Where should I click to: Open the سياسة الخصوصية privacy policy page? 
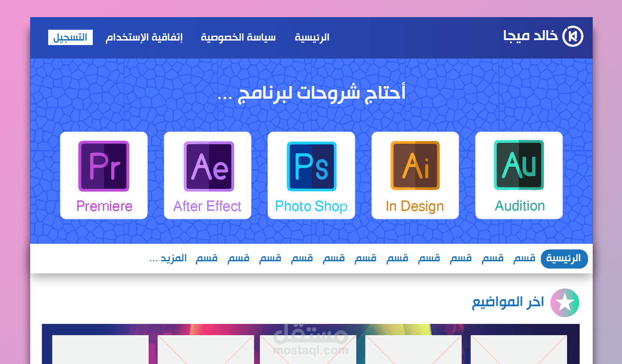point(238,37)
